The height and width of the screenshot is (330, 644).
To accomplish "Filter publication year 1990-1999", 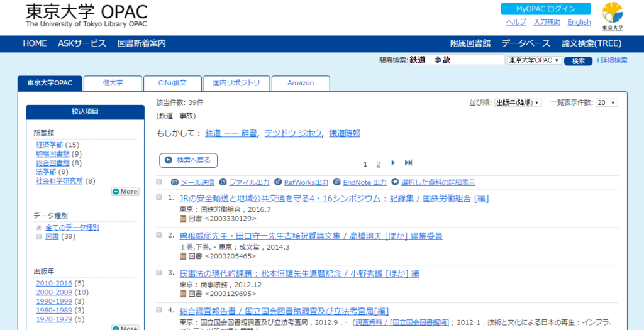I will 54,301.
